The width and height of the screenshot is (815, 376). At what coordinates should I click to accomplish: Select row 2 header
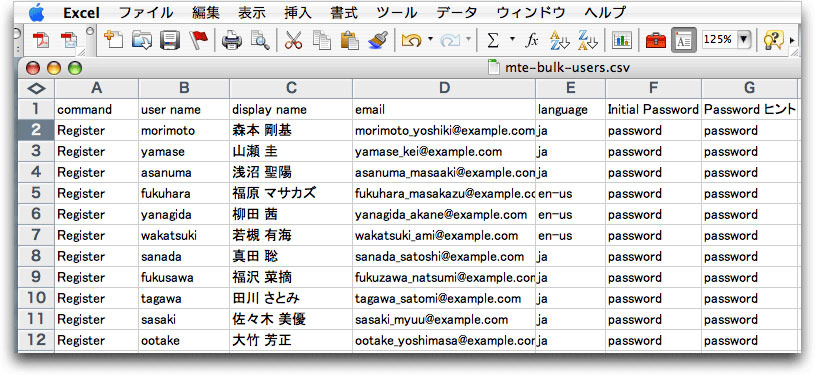click(36, 130)
